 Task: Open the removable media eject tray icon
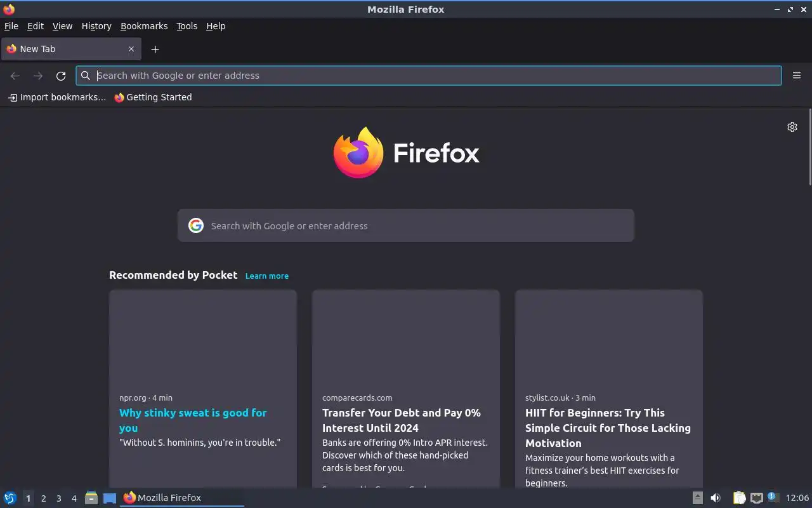[x=697, y=498]
